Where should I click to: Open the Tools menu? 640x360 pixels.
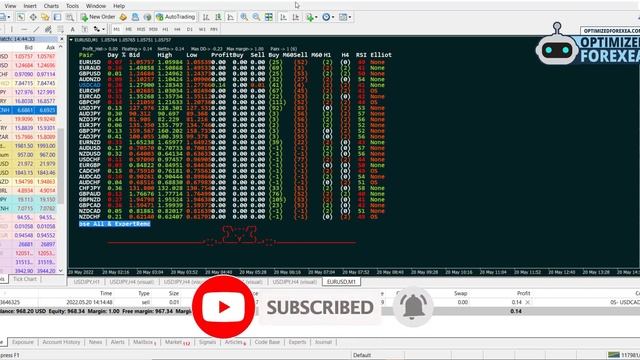pyautogui.click(x=72, y=6)
